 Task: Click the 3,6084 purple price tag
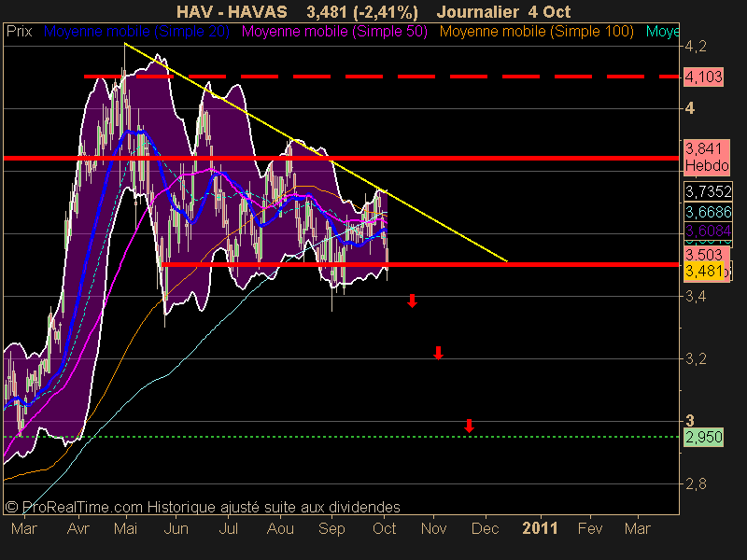click(x=708, y=231)
